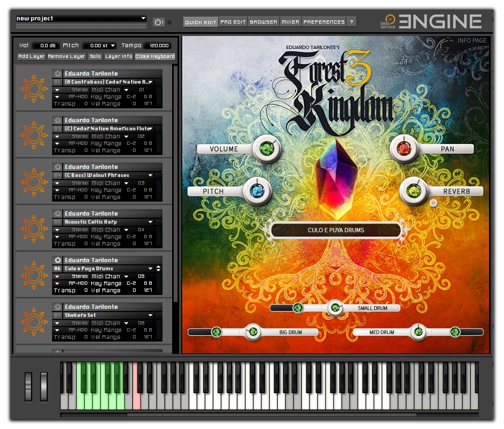
Task: Step Culo e Puya Drums preset up/down arrows
Action: 159,269
